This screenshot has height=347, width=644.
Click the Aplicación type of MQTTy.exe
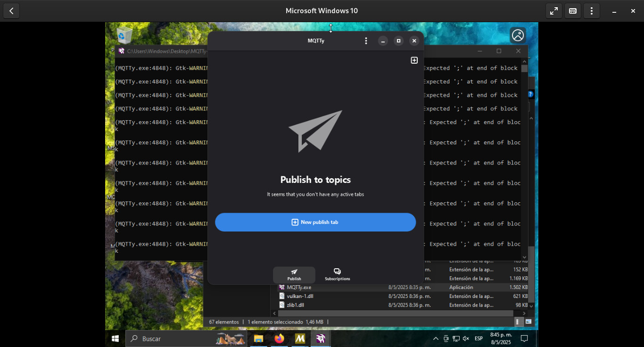click(461, 287)
